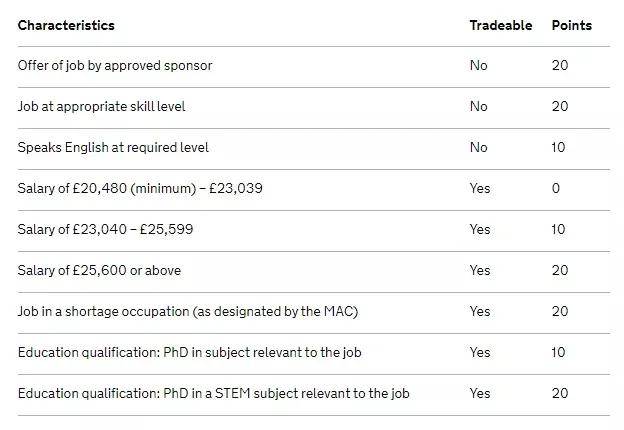Click the 10 points value for English level
This screenshot has width=624, height=430.
(x=558, y=148)
